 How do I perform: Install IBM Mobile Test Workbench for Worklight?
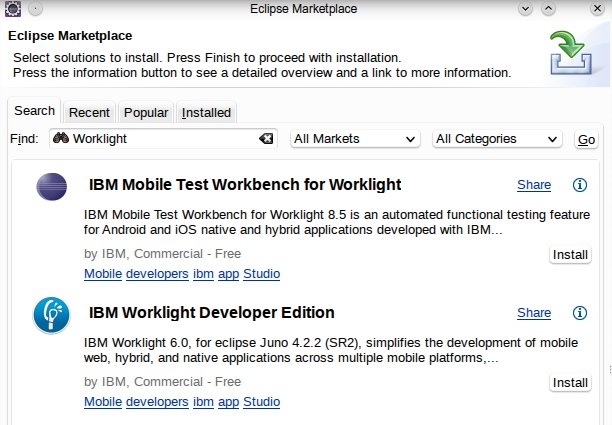(x=570, y=254)
